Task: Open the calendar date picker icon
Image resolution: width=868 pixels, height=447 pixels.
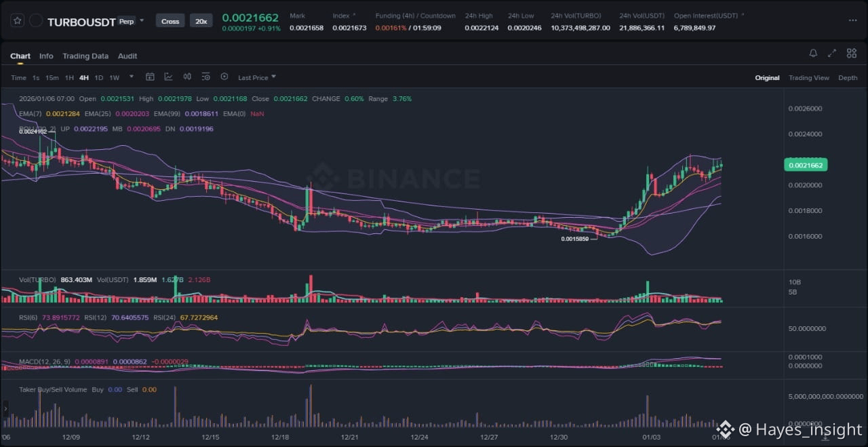Action: tap(151, 77)
